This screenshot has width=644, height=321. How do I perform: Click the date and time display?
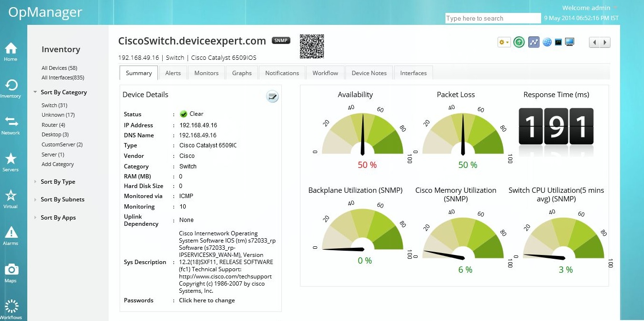(x=581, y=18)
